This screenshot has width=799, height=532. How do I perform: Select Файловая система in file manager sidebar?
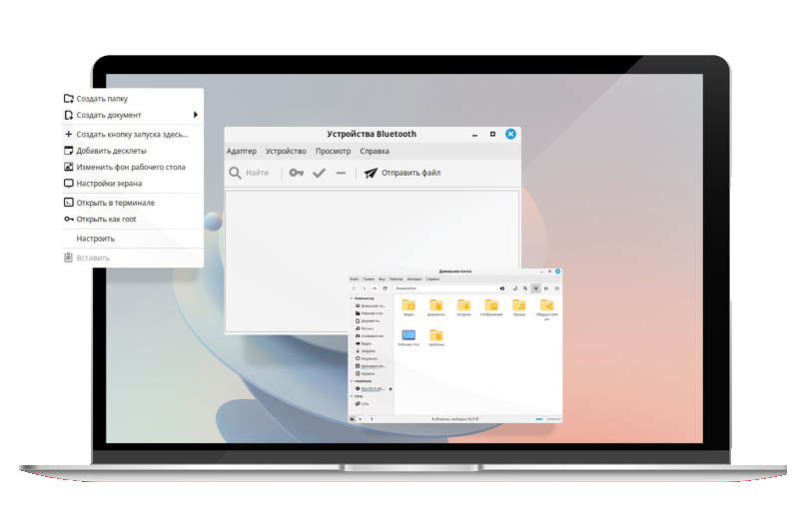tap(371, 366)
